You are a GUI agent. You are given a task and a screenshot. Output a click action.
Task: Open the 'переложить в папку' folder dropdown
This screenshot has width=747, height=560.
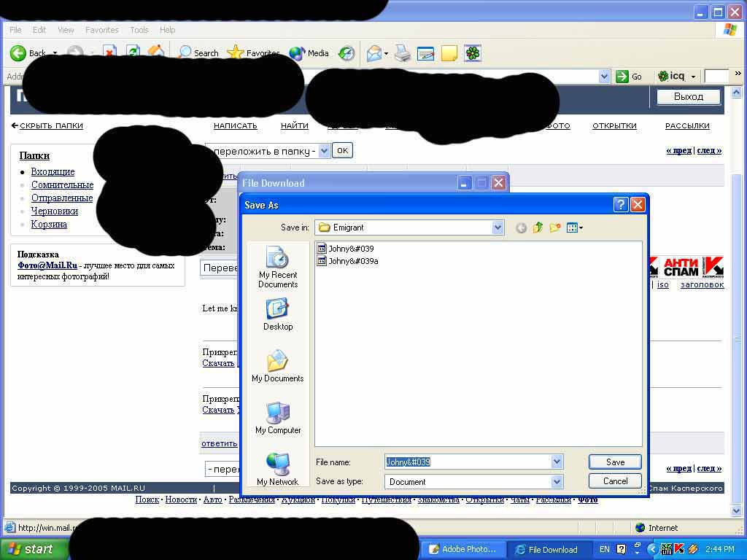[x=324, y=151]
